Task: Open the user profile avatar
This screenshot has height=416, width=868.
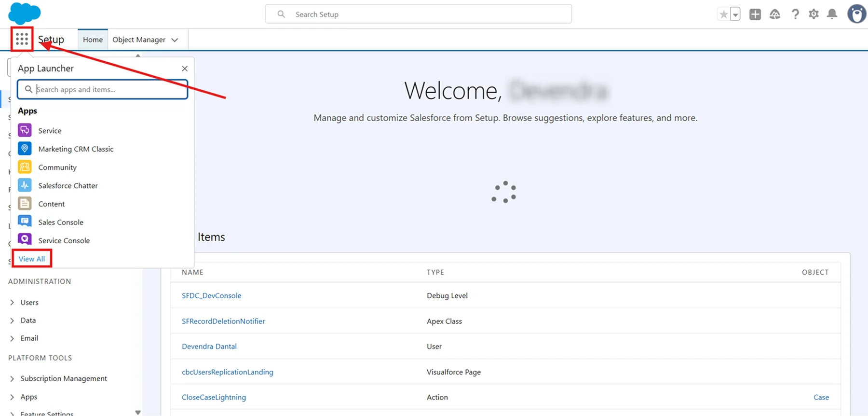Action: tap(857, 14)
